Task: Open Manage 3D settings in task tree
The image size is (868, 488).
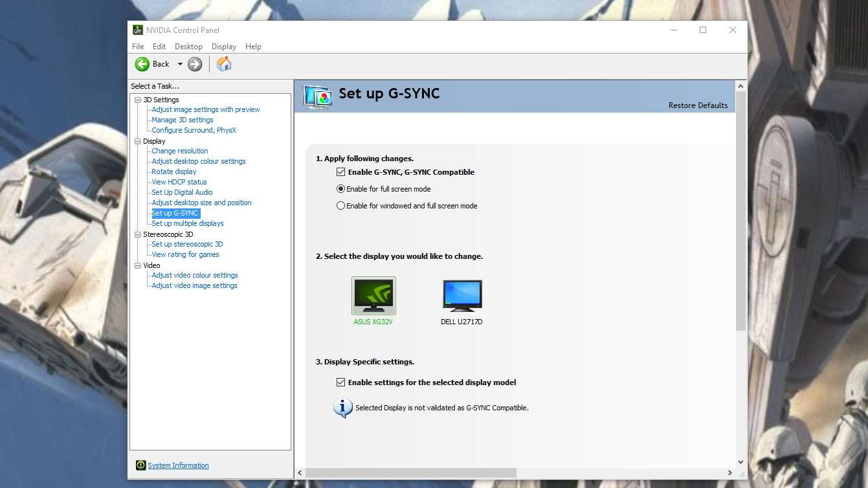Action: (x=183, y=120)
